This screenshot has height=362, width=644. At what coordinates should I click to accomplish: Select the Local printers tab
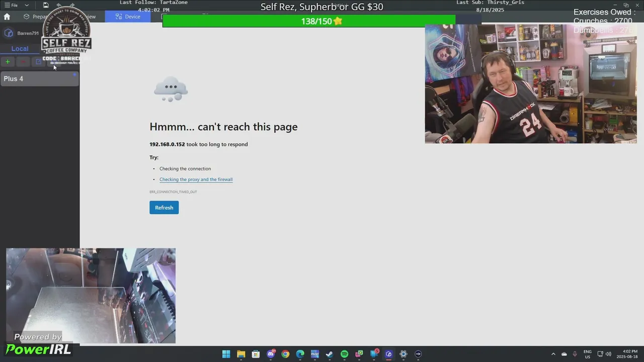point(20,49)
